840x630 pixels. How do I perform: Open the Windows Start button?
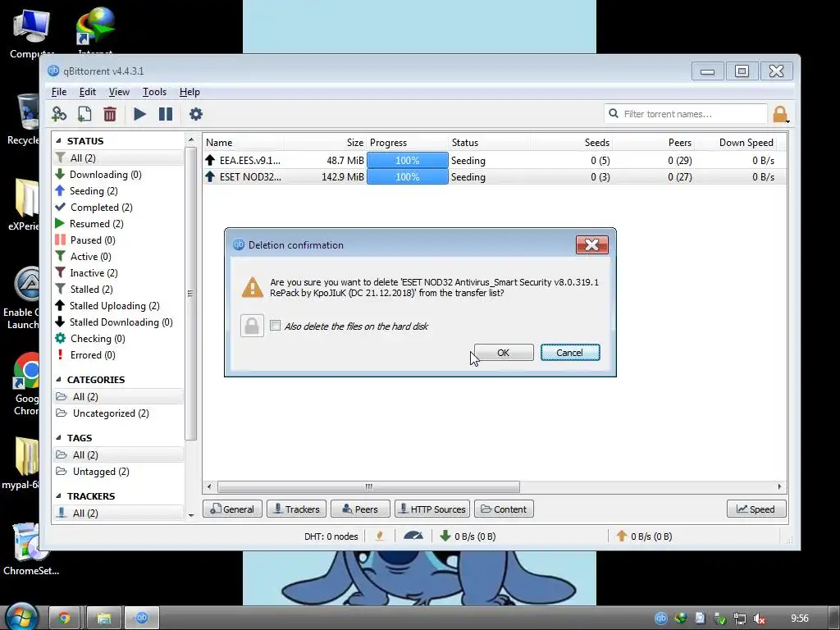point(21,616)
